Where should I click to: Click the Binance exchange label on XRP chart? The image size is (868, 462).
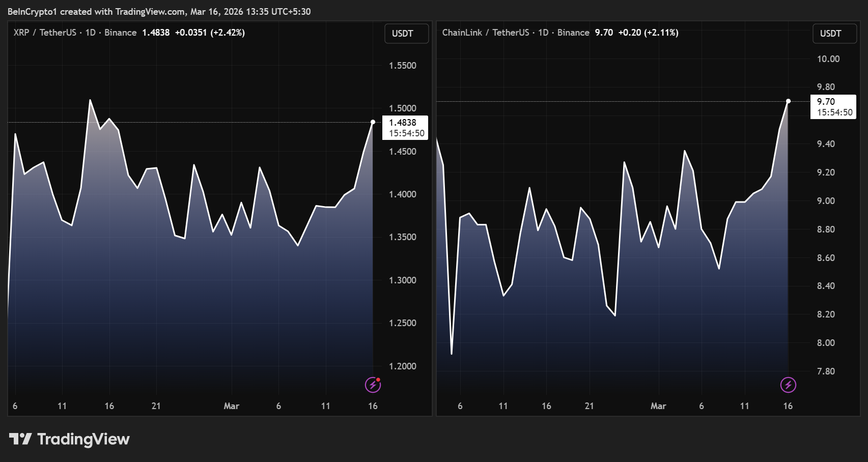pyautogui.click(x=120, y=32)
